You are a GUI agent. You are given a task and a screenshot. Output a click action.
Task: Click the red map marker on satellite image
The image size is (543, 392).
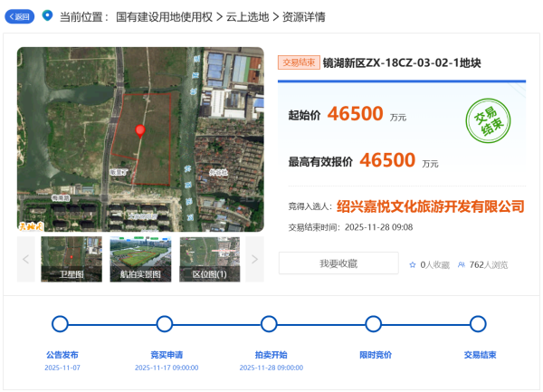pos(139,132)
